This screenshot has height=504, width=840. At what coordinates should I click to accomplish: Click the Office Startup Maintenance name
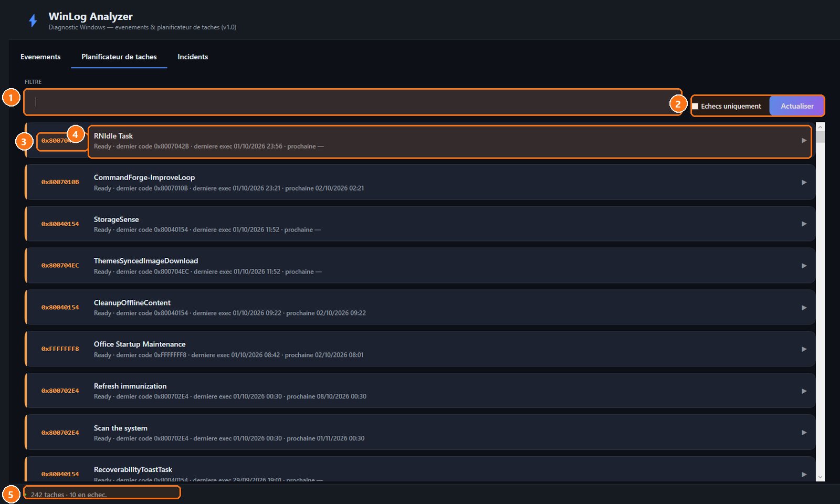click(x=140, y=344)
